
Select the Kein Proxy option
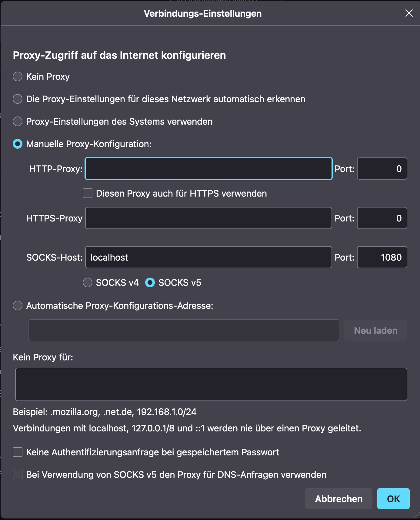tap(18, 76)
